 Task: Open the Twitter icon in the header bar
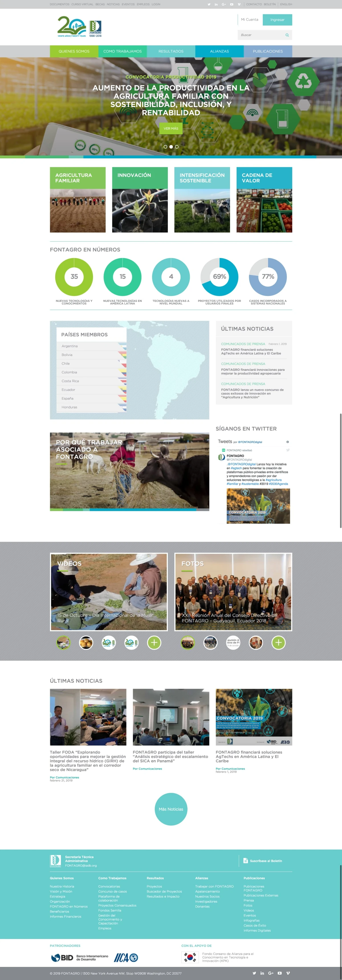coord(209,4)
